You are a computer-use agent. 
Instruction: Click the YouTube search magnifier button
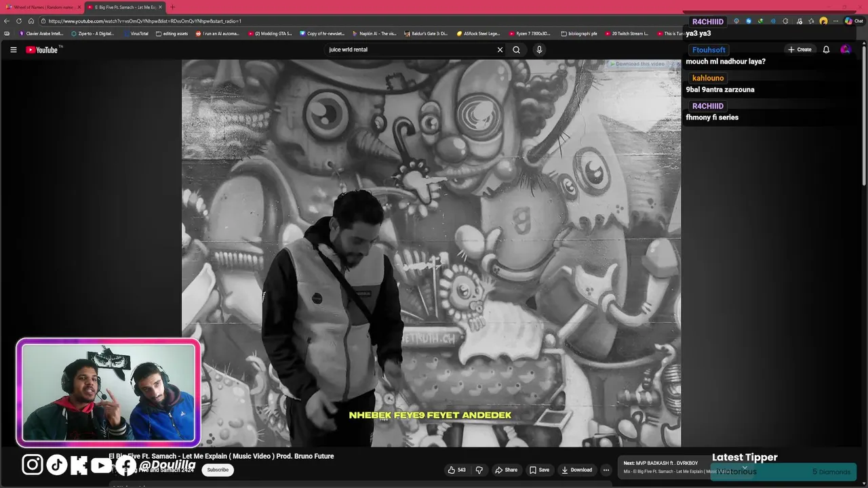tap(516, 49)
